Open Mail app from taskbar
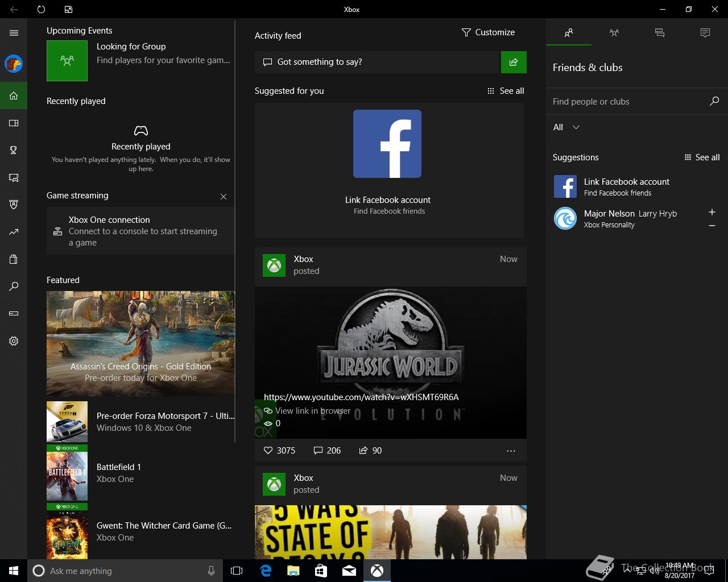Screen dimensions: 728x582 point(349,571)
